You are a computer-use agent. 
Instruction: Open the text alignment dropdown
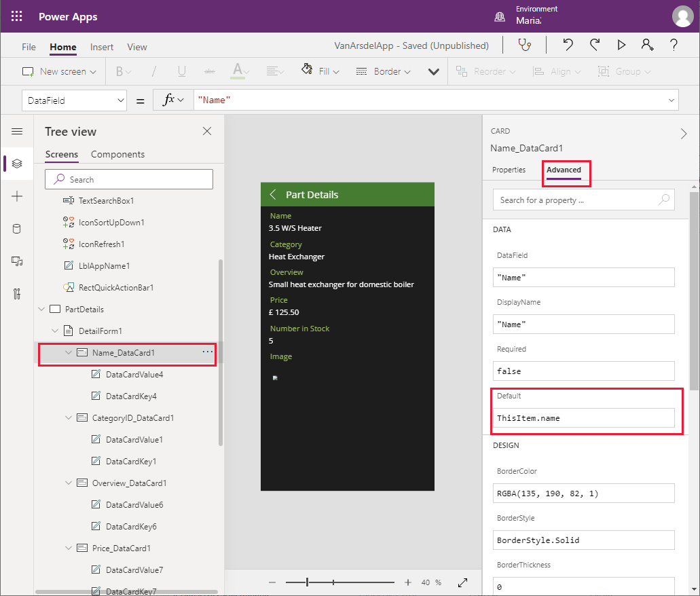[275, 71]
